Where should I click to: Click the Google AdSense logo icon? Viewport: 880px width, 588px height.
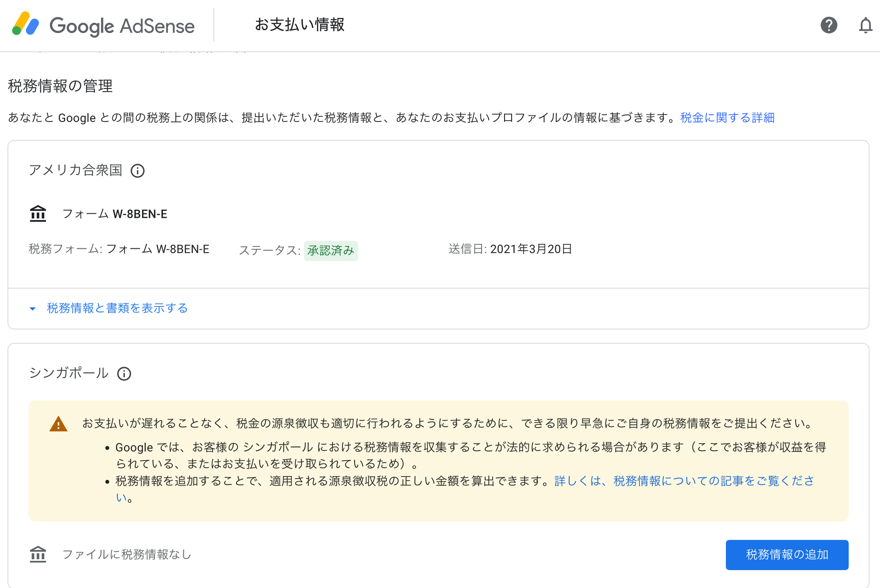point(25,24)
